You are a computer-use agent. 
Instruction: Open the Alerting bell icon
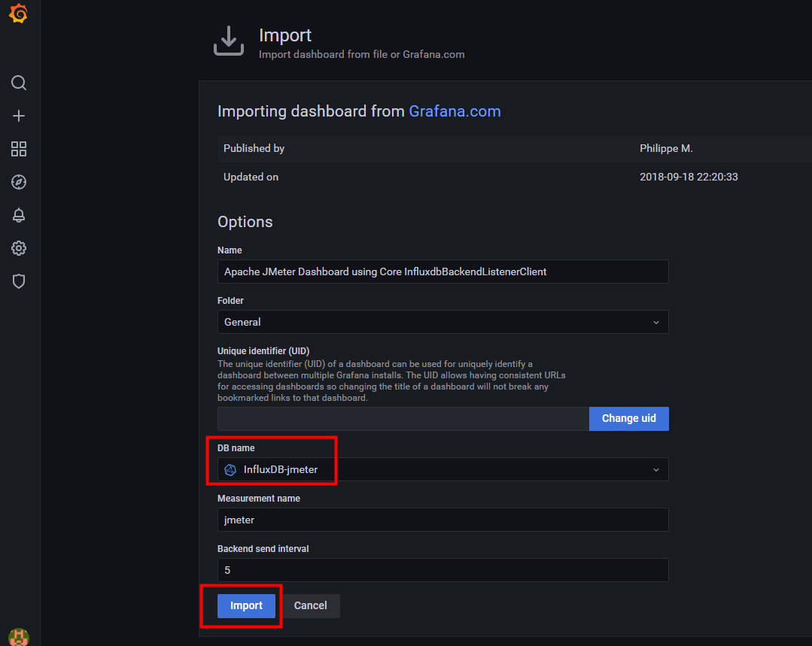(x=19, y=215)
